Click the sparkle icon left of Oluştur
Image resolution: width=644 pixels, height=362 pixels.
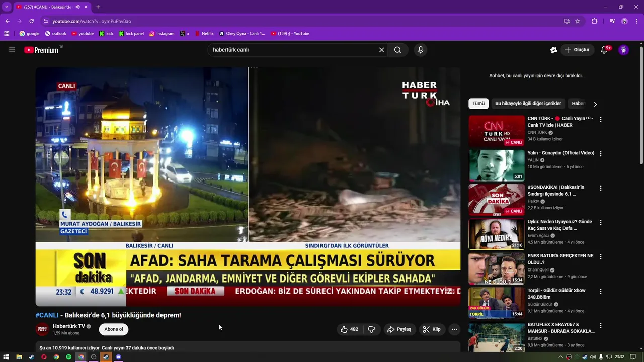(x=553, y=50)
